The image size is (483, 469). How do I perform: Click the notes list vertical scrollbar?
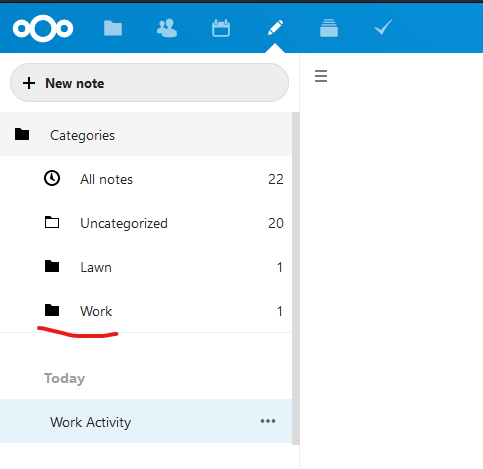(296, 278)
